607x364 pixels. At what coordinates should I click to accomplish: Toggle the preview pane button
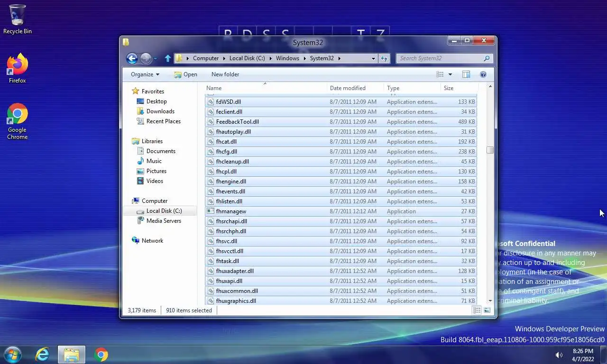tap(466, 74)
